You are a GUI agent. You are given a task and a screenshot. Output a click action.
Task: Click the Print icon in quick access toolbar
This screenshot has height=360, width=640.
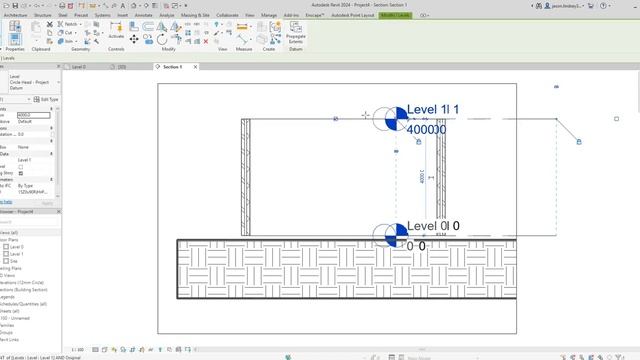pos(62,6)
